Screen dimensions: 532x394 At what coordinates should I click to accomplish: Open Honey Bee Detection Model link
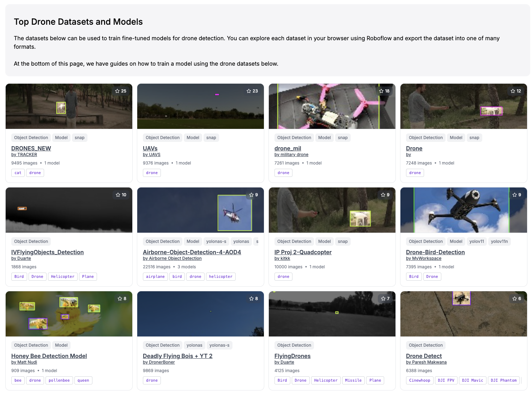coord(49,356)
